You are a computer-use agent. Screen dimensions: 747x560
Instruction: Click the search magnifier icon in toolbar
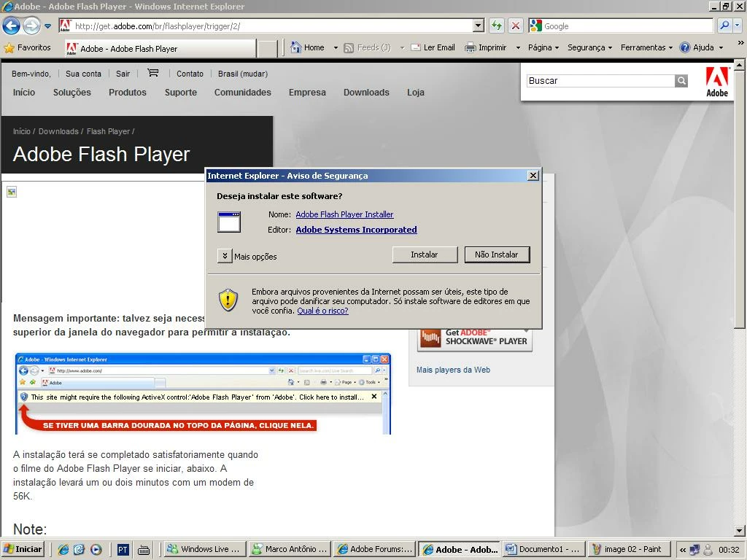coord(724,26)
